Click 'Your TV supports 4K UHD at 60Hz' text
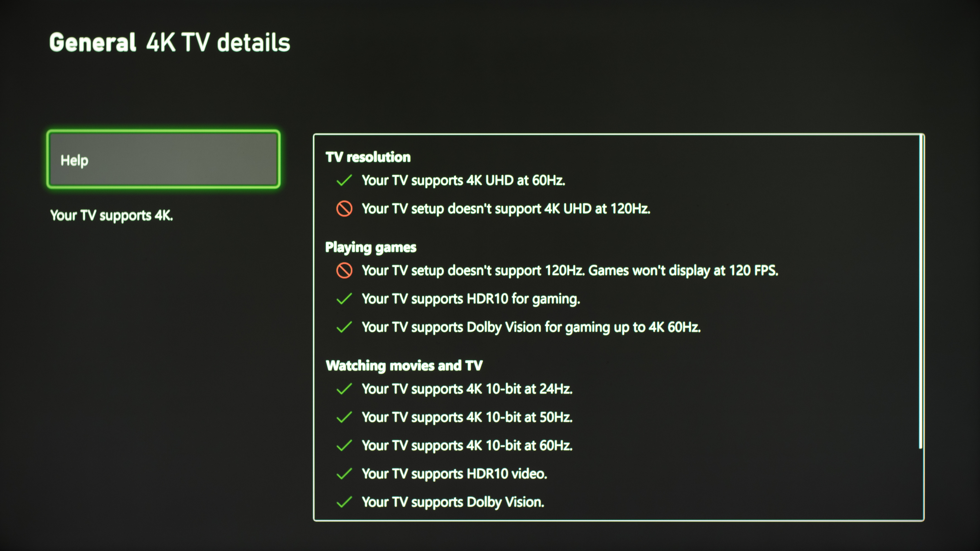This screenshot has height=551, width=980. pyautogui.click(x=463, y=180)
